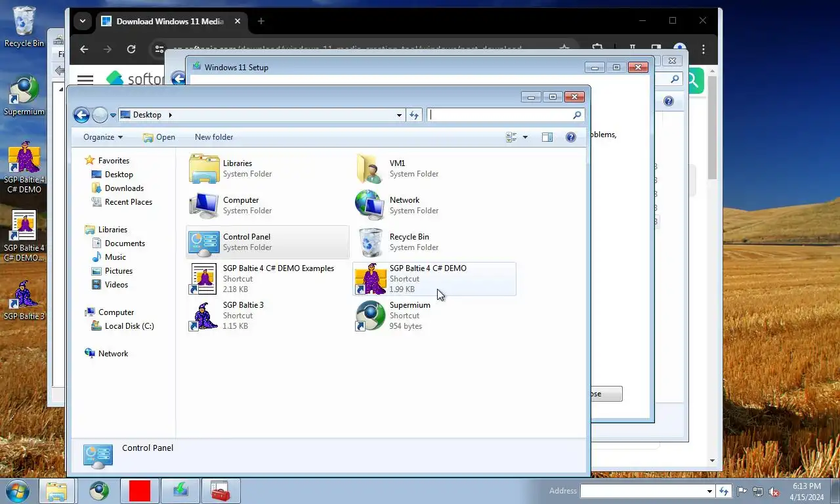Close the Download Windows 11 Media tab
This screenshot has height=504, width=840.
238,21
